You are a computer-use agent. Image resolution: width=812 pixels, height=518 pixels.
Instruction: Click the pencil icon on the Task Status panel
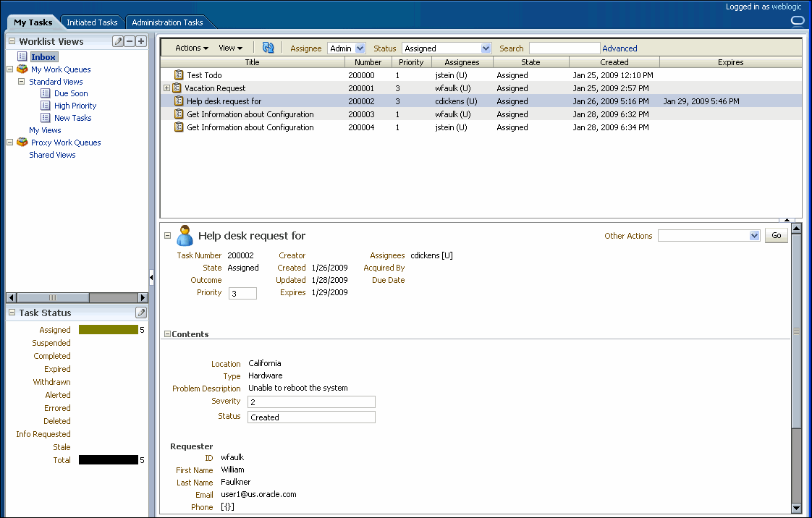tap(141, 312)
